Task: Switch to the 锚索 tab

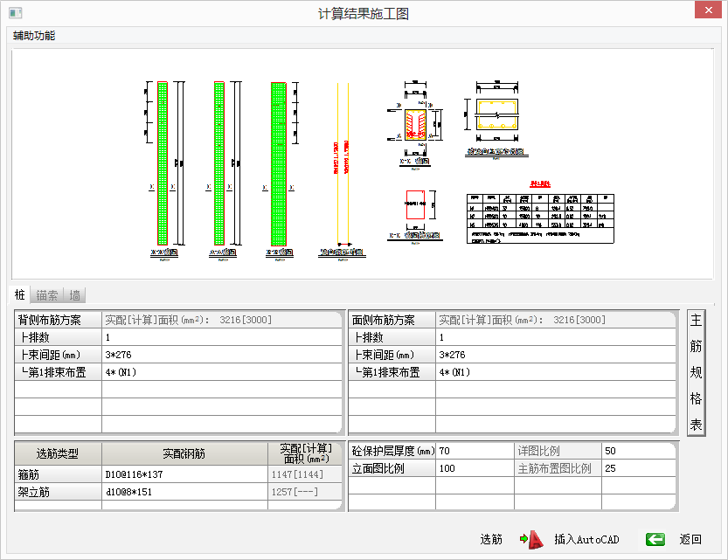Action: [47, 295]
